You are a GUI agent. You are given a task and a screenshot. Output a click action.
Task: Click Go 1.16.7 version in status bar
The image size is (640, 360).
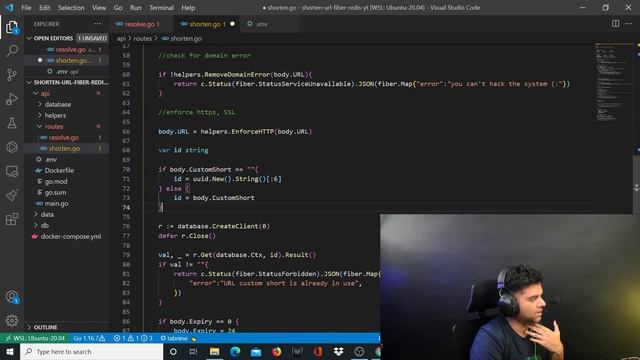(89, 338)
